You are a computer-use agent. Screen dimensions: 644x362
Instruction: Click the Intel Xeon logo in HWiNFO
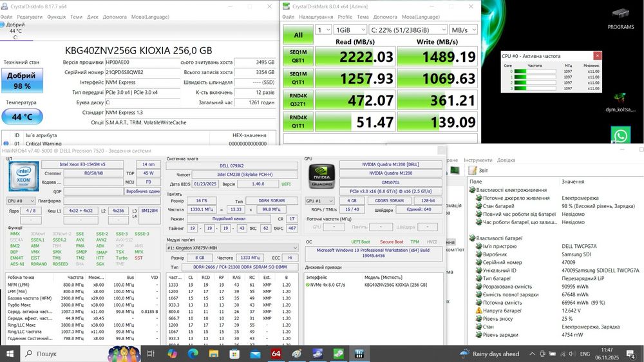click(24, 176)
